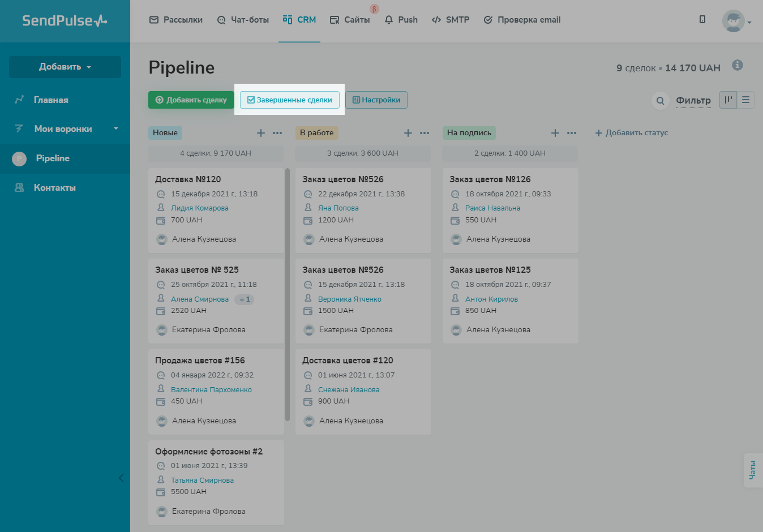The height and width of the screenshot is (532, 763).
Task: Open contact Валентина Пархоменко
Action: [x=211, y=390]
